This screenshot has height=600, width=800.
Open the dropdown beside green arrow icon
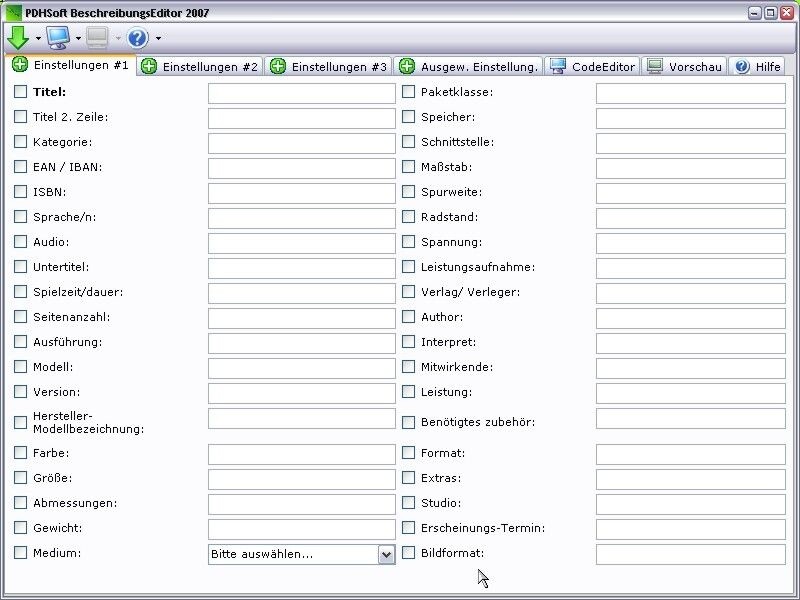pos(38,38)
